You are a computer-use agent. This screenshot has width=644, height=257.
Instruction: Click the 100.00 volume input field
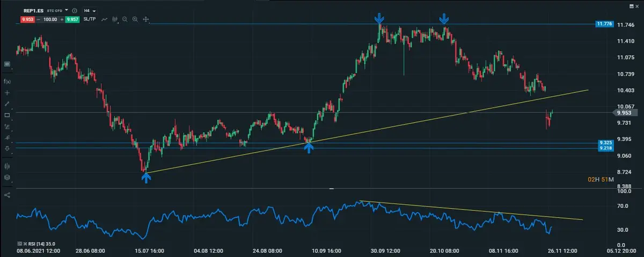[x=50, y=19]
